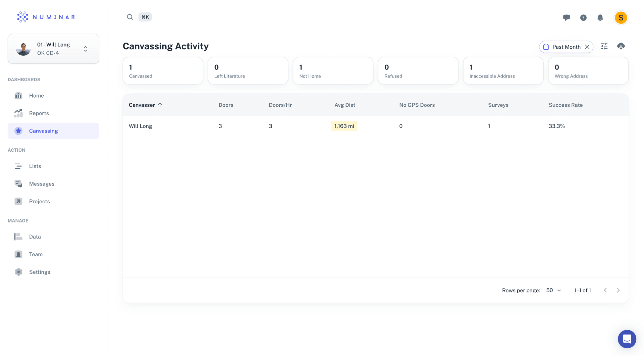644x356 pixels.
Task: Sort by the Canvasser column header
Action: coord(142,105)
